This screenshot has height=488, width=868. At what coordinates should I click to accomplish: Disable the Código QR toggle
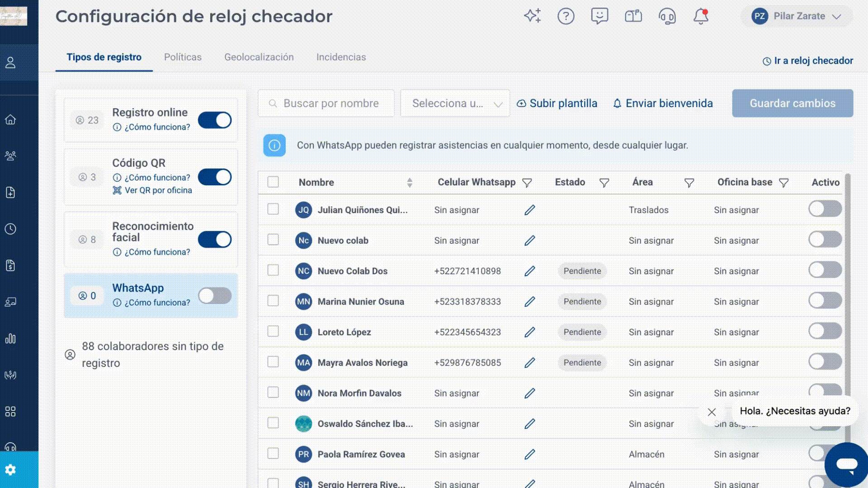point(215,177)
